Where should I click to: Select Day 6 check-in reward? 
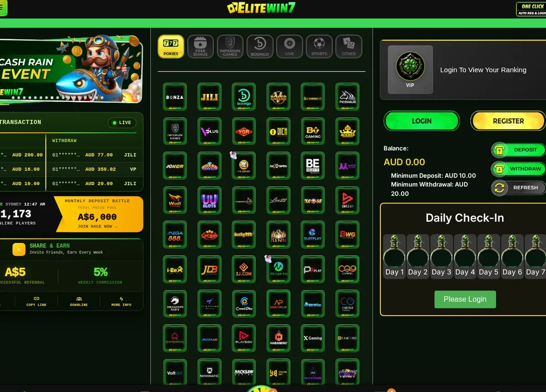point(512,256)
